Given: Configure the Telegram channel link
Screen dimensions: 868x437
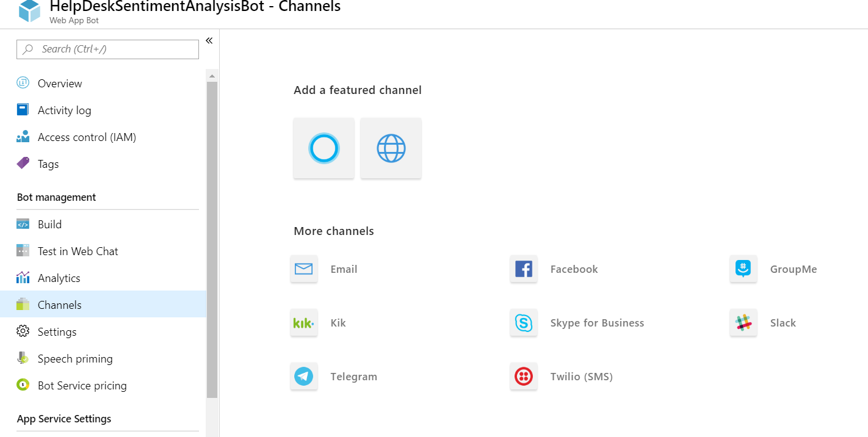Looking at the screenshot, I should point(353,377).
